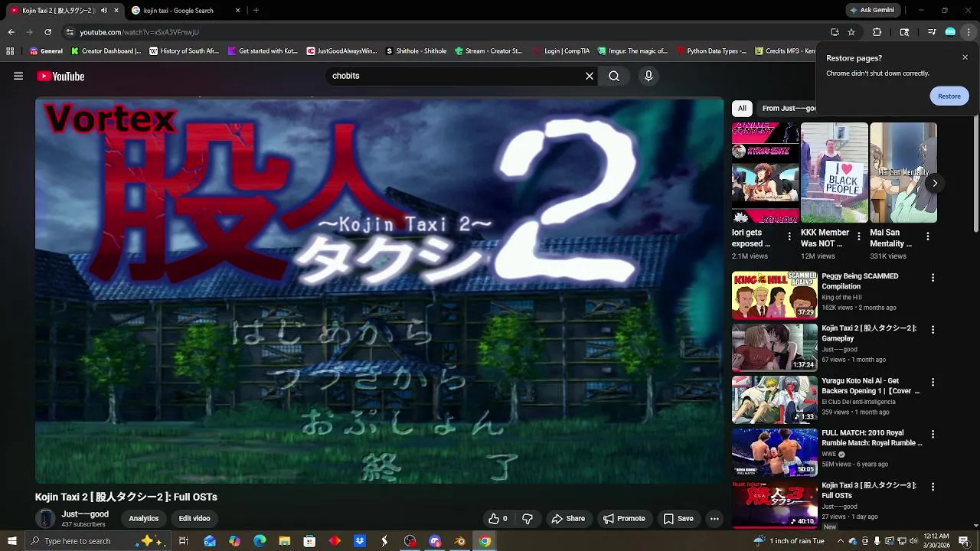Viewport: 980px width, 551px height.
Task: Open Login CompTIA bookmark
Action: click(561, 51)
